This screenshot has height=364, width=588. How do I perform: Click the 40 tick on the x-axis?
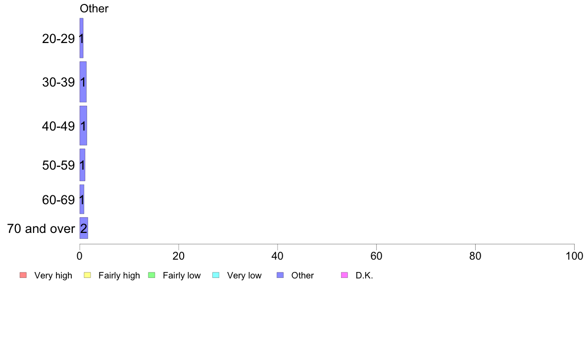click(x=278, y=256)
